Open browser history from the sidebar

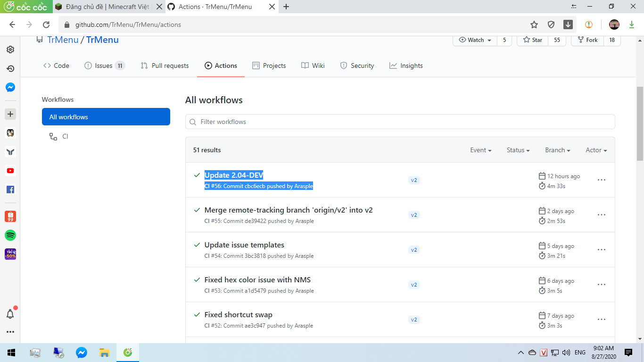pos(10,68)
